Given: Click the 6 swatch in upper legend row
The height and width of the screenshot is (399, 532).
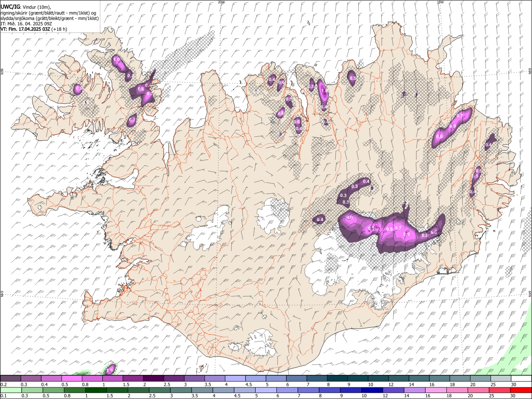Looking at the screenshot, I should [x=297, y=378].
